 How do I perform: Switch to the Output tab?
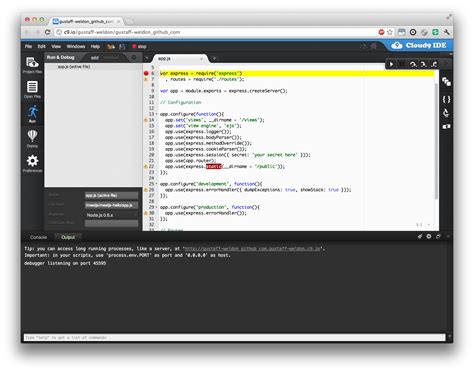[68, 237]
